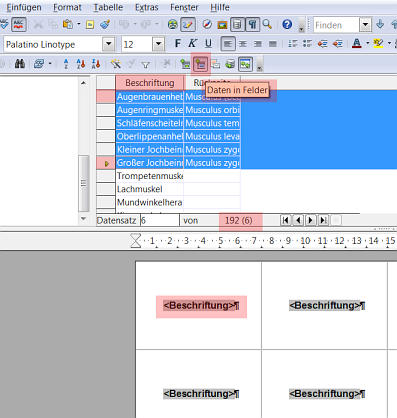Go to next record navigation button
This screenshot has height=418, width=397.
(x=311, y=220)
